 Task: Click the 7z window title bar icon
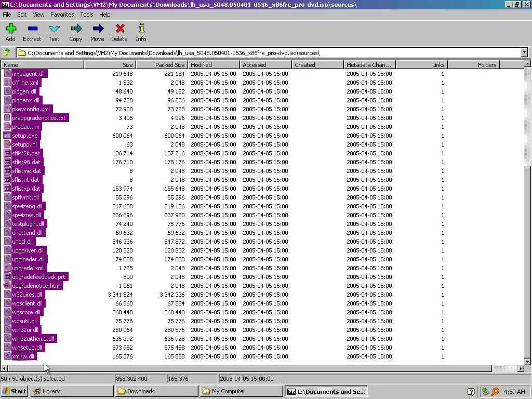[5, 4]
